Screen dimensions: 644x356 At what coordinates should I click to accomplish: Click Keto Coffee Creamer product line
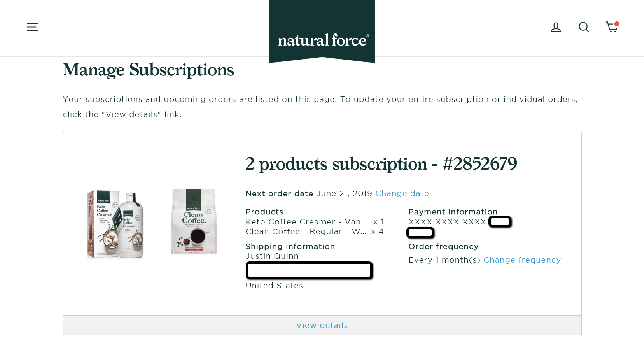pyautogui.click(x=315, y=222)
